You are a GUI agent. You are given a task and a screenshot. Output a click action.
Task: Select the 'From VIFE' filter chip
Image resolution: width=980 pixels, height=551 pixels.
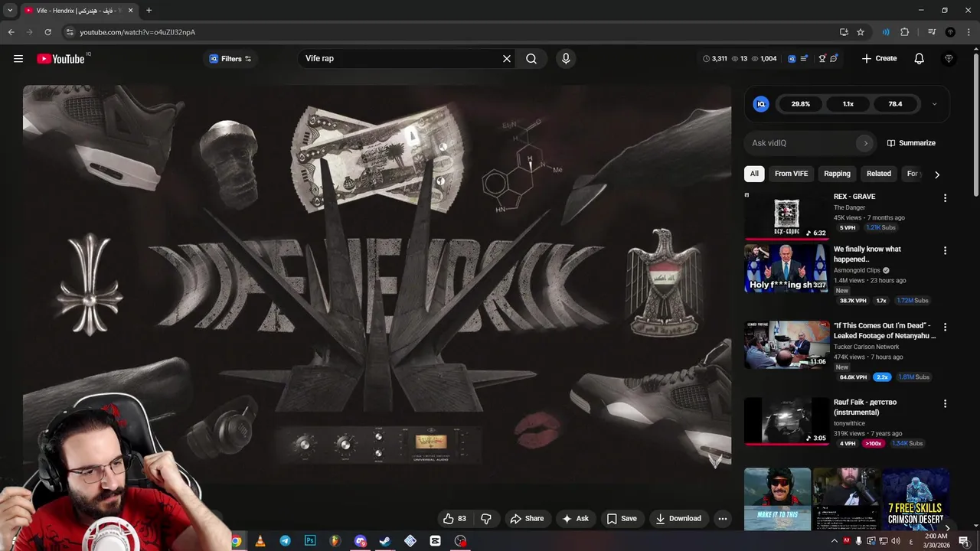(x=791, y=174)
